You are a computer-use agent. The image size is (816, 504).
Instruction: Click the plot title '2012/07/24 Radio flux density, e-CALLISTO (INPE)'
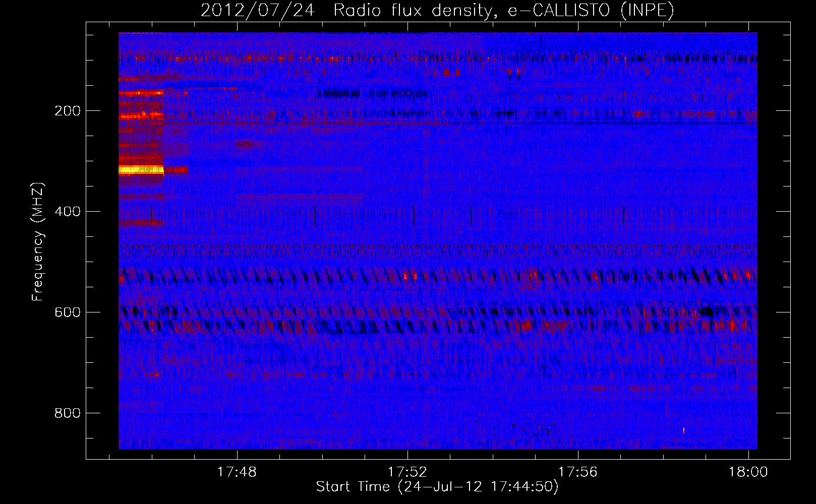coord(437,10)
